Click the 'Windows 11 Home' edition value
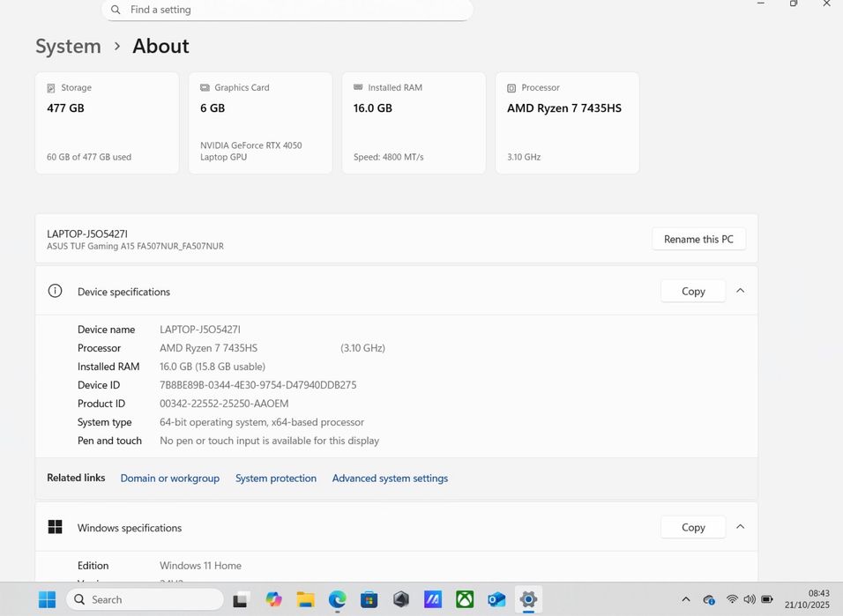The image size is (843, 616). [200, 566]
